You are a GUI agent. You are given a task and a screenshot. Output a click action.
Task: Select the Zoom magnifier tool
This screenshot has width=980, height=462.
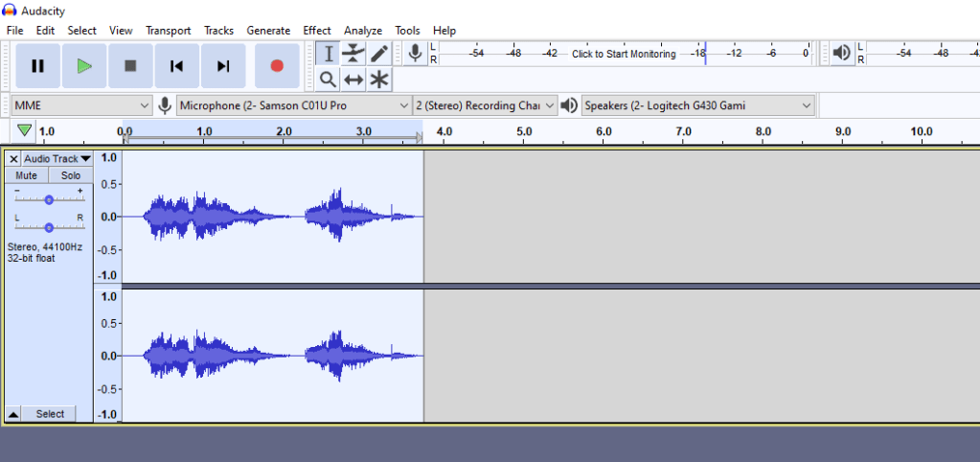click(x=328, y=80)
